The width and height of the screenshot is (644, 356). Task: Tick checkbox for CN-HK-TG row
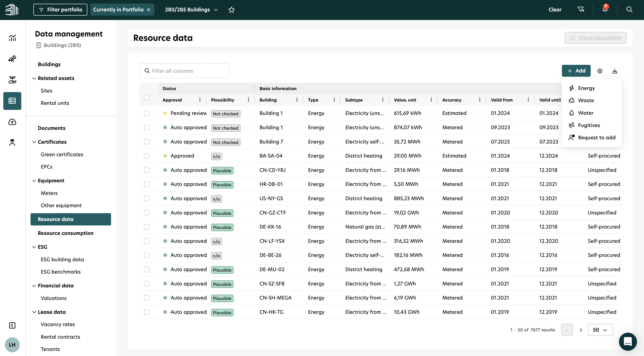(147, 312)
